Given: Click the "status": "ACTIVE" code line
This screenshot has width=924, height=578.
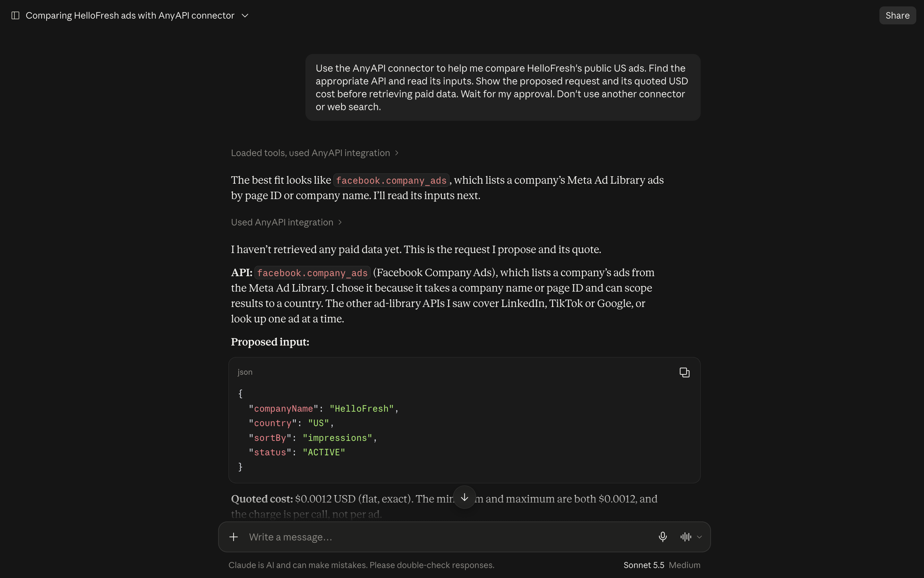Looking at the screenshot, I should 297,452.
